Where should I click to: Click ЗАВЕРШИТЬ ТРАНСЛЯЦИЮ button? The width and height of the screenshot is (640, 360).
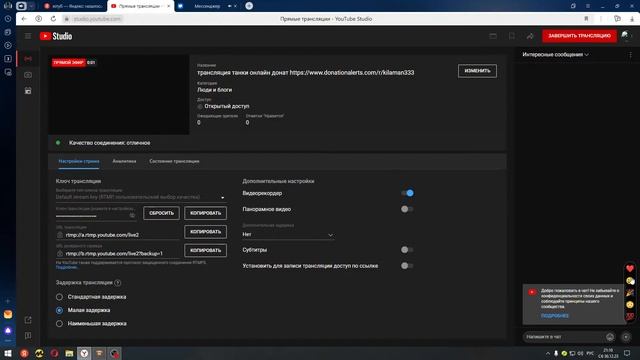coord(579,36)
